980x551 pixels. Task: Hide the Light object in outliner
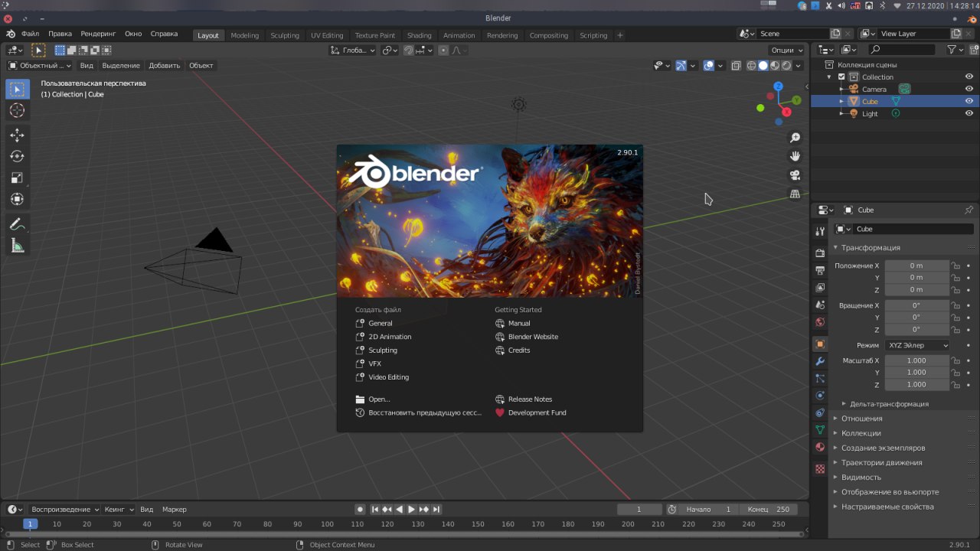point(969,113)
